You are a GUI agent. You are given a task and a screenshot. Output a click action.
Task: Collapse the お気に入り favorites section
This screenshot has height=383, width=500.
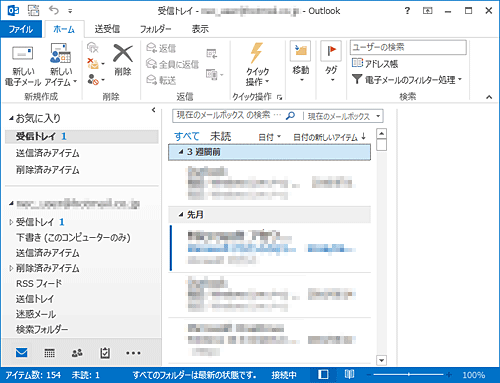tap(11, 118)
